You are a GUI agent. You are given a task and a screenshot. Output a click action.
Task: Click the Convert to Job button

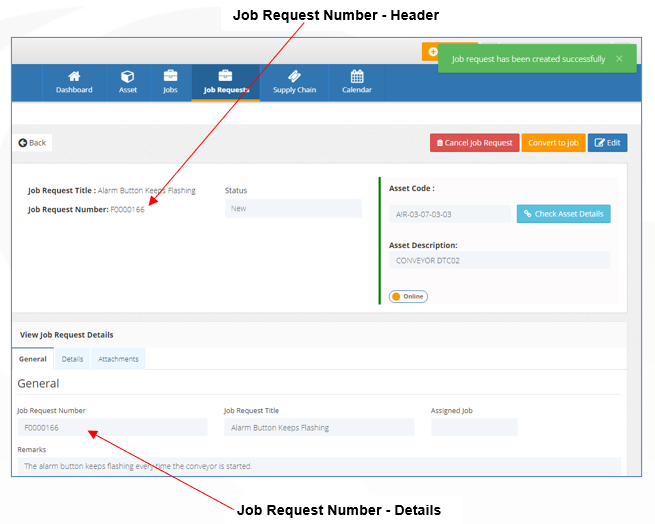(x=553, y=143)
